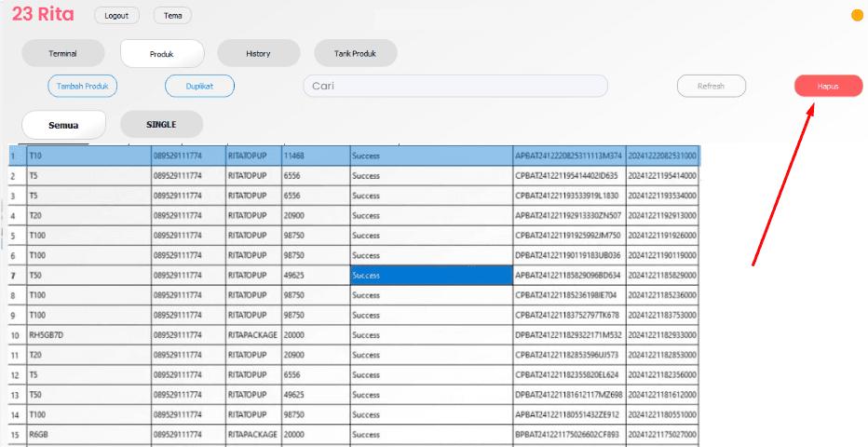This screenshot has height=447, width=868.
Task: Click the Cari search field
Action: click(x=454, y=86)
